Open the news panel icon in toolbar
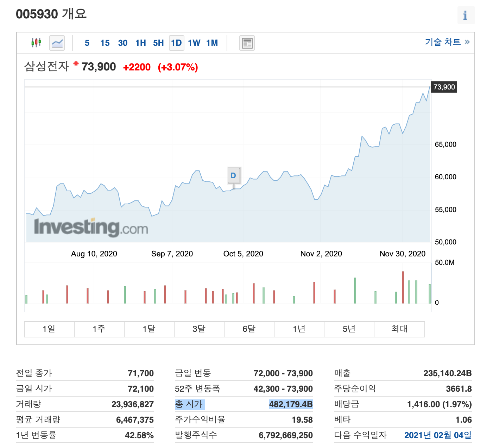 coord(247,43)
